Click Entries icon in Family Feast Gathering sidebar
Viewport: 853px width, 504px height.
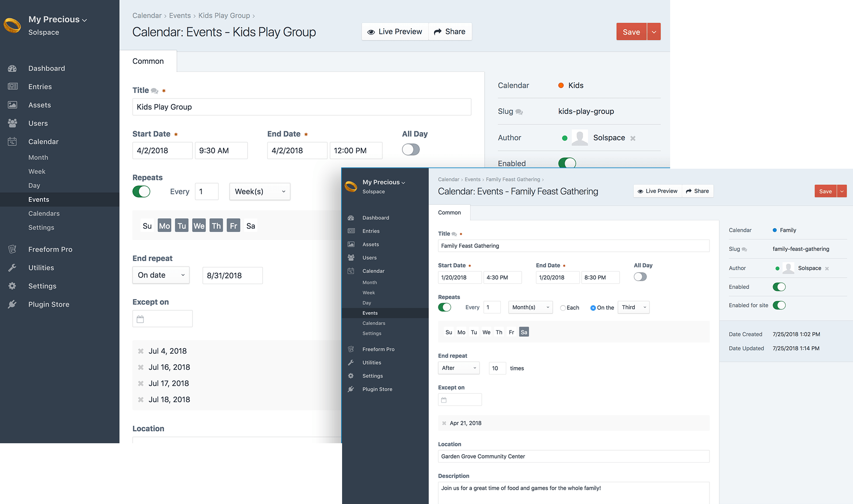click(351, 231)
